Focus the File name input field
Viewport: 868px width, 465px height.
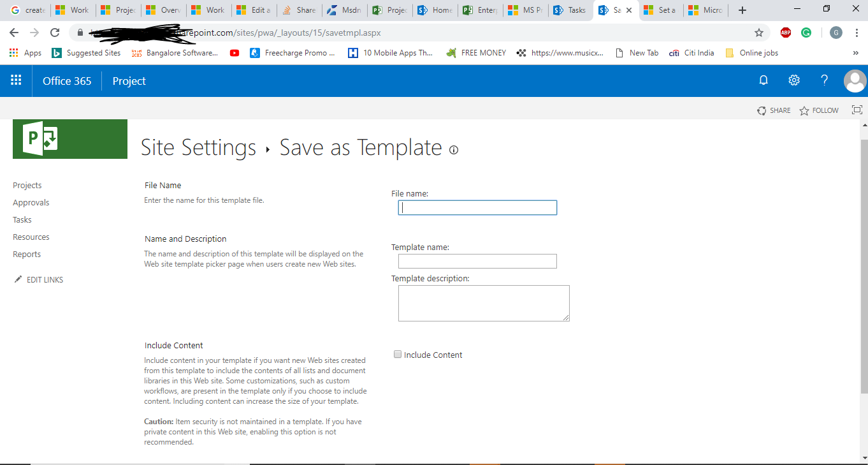pos(477,207)
